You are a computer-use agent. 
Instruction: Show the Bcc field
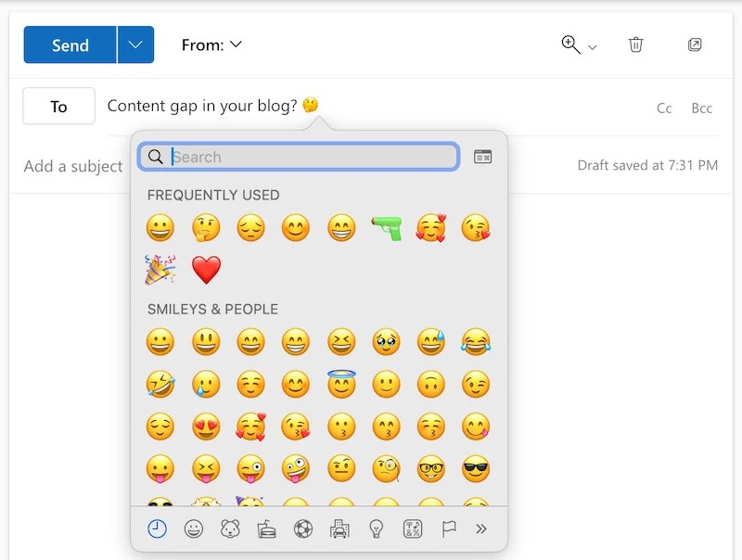[701, 108]
